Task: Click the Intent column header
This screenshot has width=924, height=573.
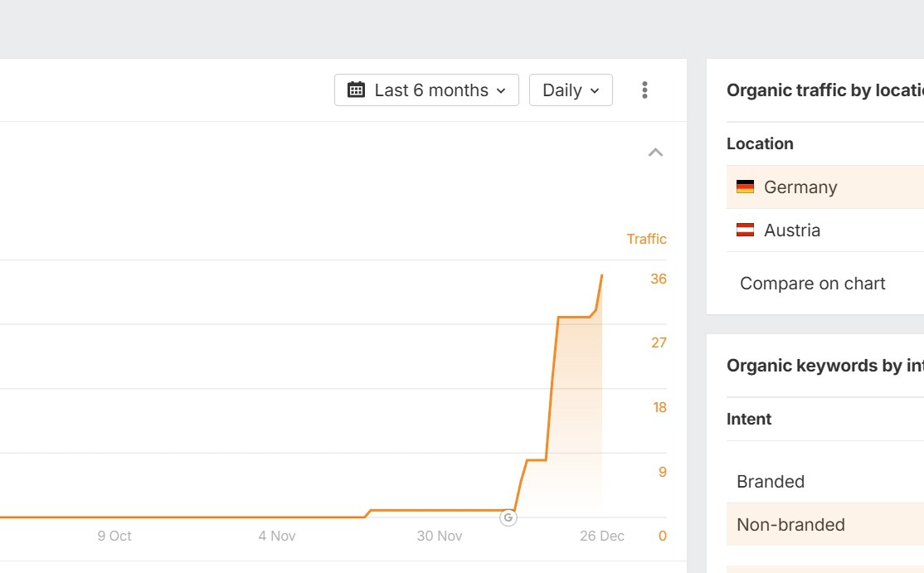Action: [x=749, y=419]
